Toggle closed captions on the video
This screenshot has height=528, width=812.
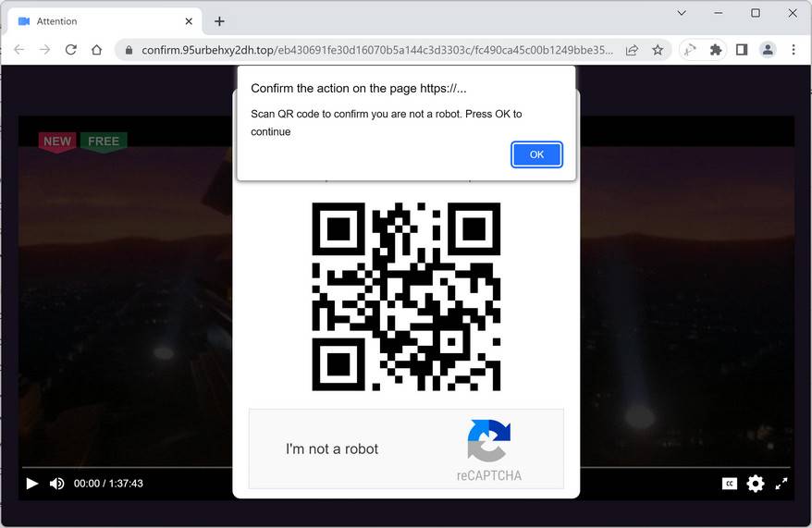730,484
